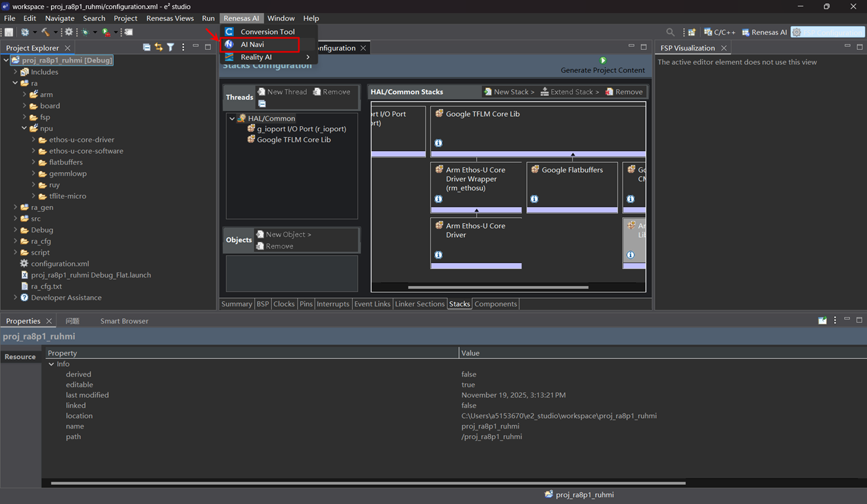Viewport: 867px width, 504px height.
Task: Expand the ra_gen folder
Action: coord(15,207)
